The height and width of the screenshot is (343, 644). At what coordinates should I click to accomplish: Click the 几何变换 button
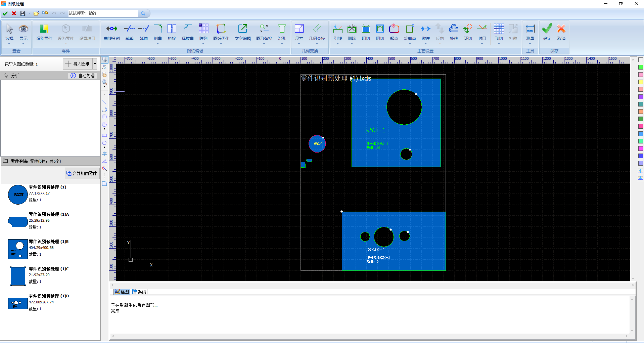point(317,32)
